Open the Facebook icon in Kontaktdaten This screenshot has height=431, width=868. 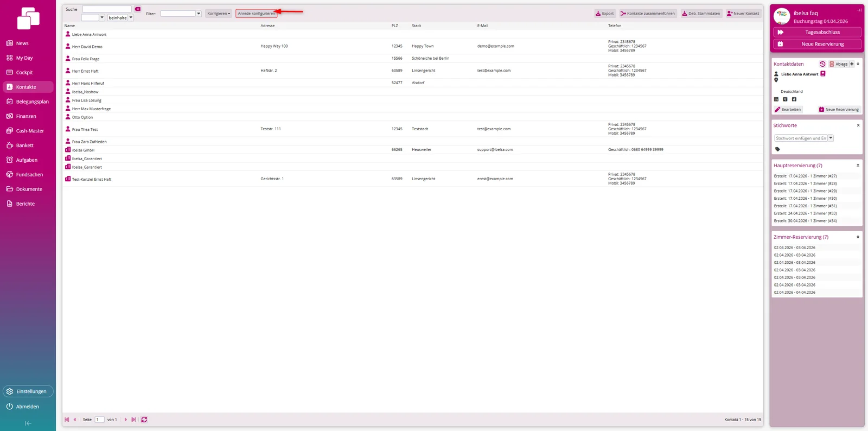point(794,99)
